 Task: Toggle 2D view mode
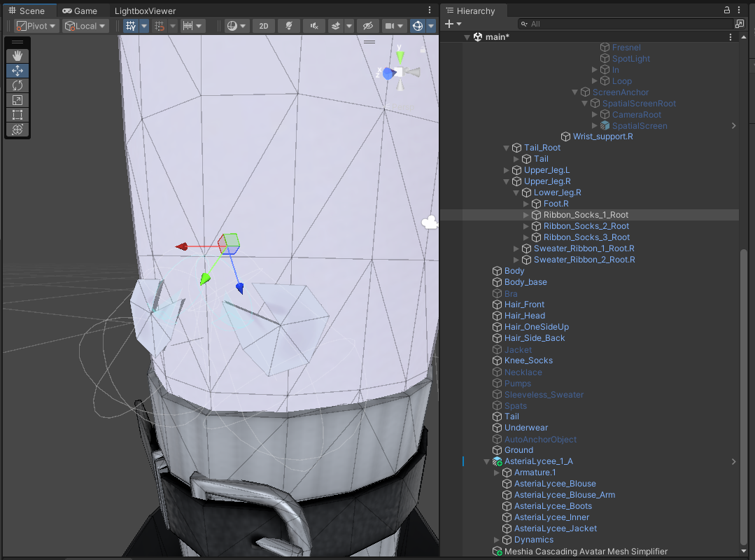point(264,26)
